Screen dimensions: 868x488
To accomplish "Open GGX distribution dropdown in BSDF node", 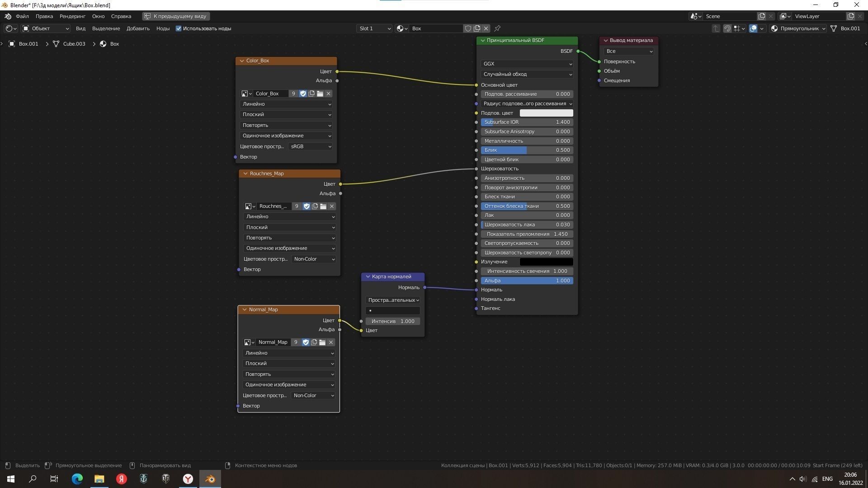I will pyautogui.click(x=527, y=64).
